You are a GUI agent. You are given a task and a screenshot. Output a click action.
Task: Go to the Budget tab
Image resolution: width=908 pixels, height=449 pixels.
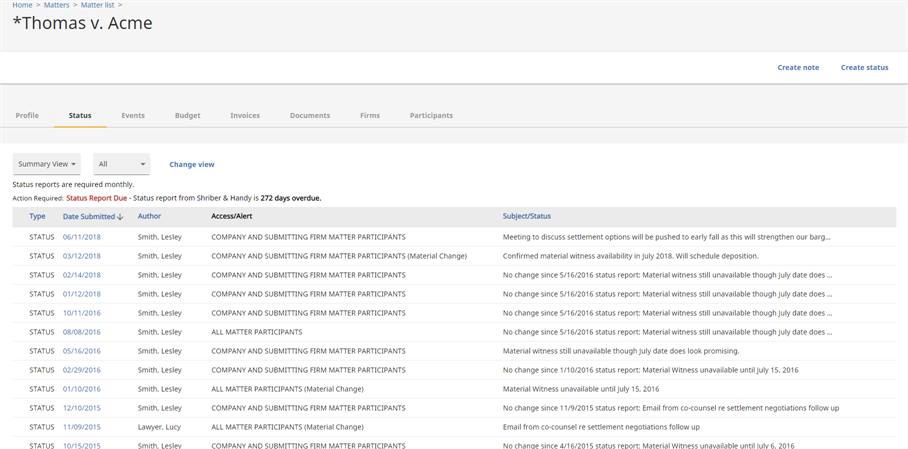tap(187, 116)
